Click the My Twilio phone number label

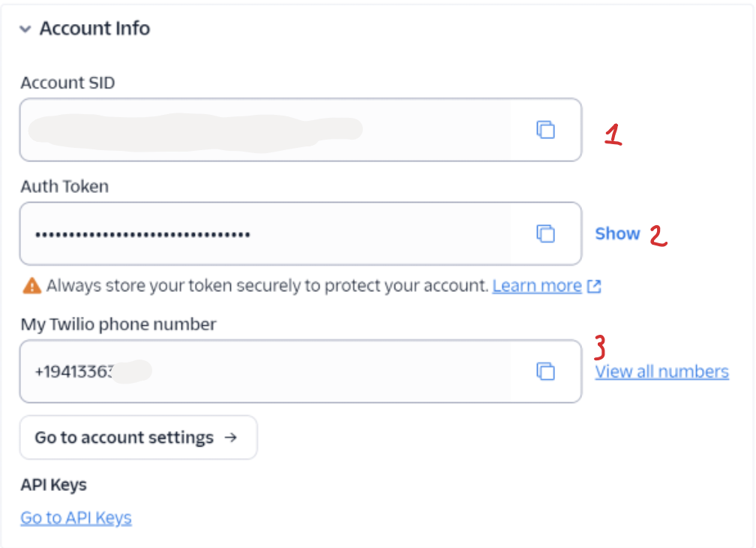(x=118, y=324)
